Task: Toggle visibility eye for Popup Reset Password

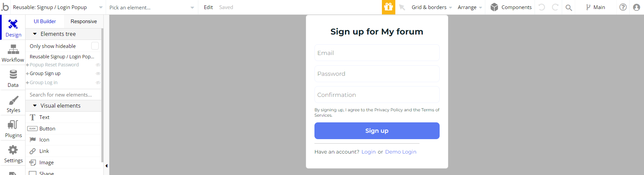Action: [x=98, y=65]
